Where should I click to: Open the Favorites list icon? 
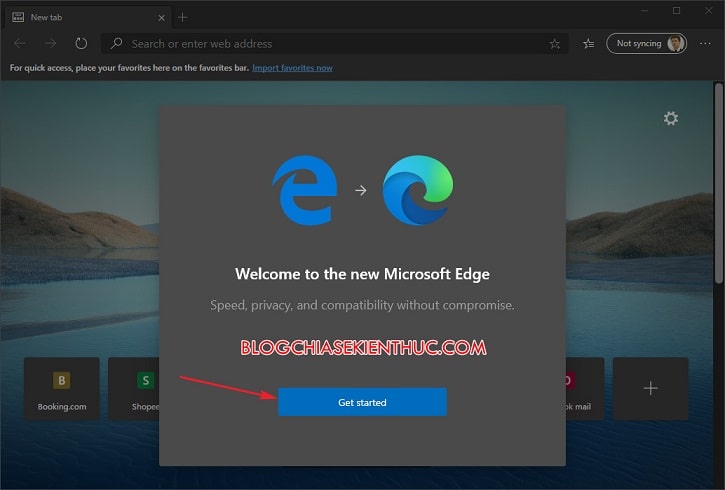(588, 44)
